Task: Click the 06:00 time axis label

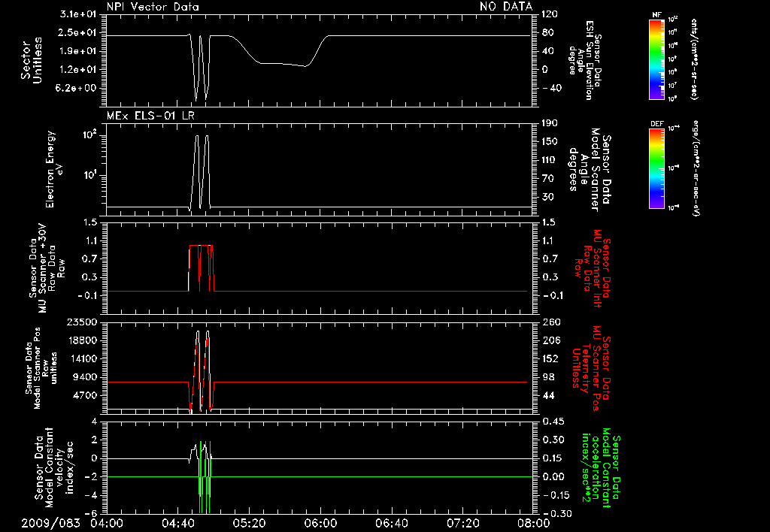Action: 320,523
